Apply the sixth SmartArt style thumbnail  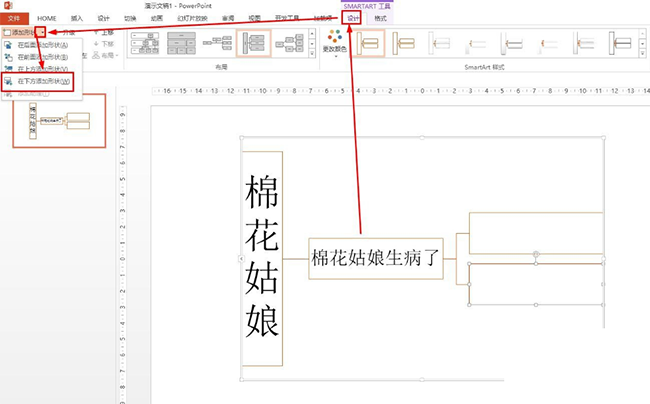click(x=548, y=43)
